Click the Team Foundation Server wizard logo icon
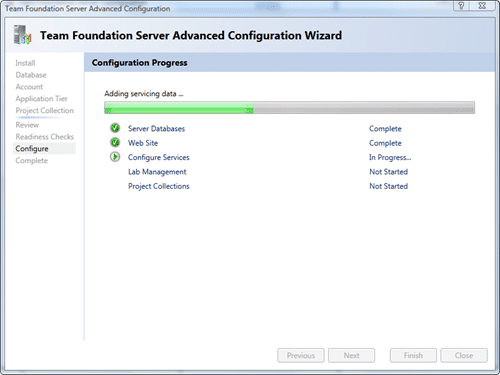This screenshot has height=375, width=500. pos(22,35)
